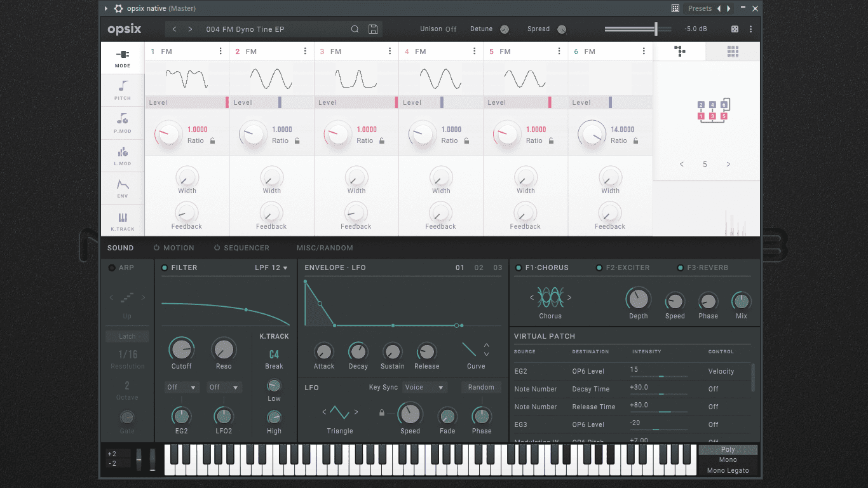Click the Chorus Depth knob

pyautogui.click(x=638, y=298)
